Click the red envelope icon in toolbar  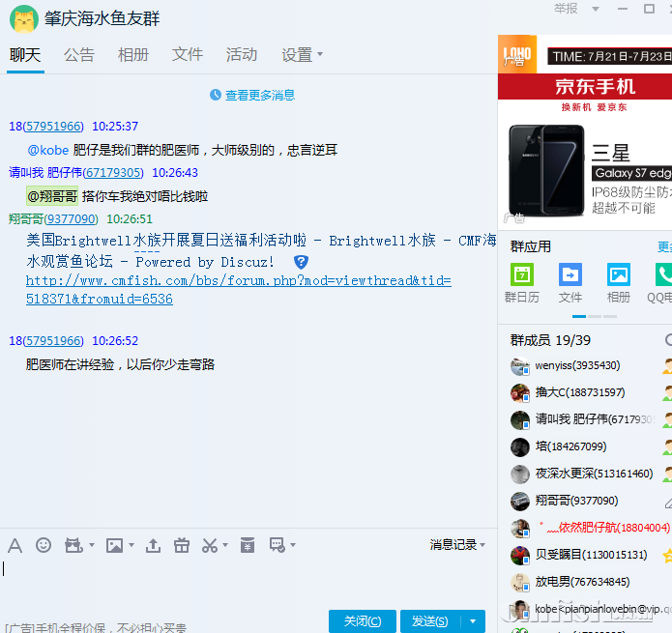[x=248, y=545]
